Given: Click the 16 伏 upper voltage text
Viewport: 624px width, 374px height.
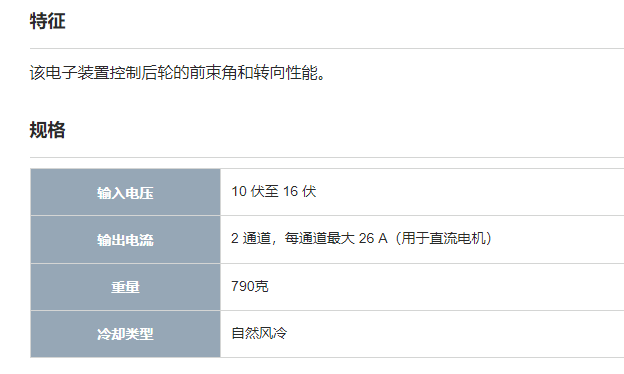Looking at the screenshot, I should 300,191.
